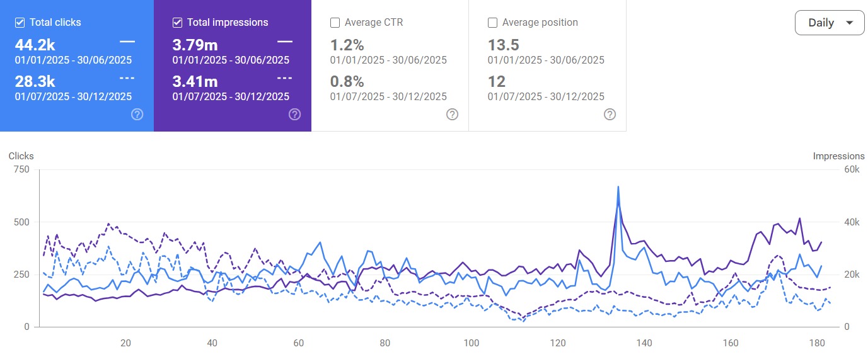Image resolution: width=868 pixels, height=357 pixels.
Task: Select the 44.2k total clicks value
Action: (35, 45)
